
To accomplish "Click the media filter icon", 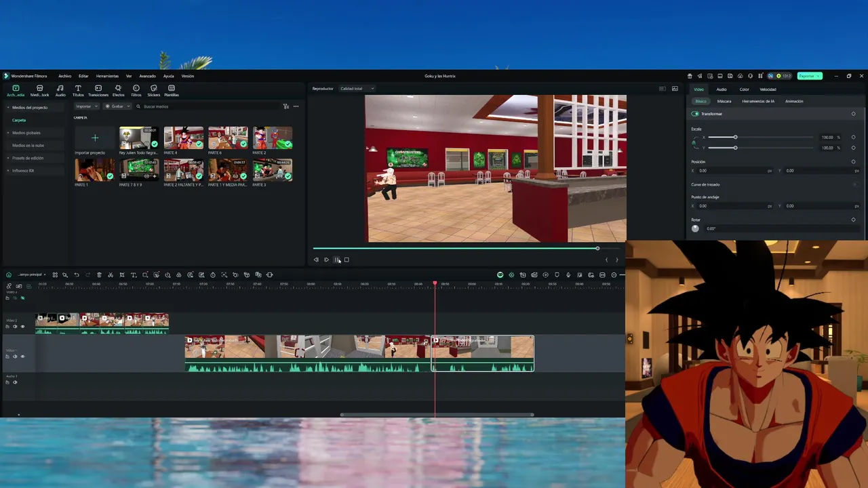I will (x=285, y=106).
